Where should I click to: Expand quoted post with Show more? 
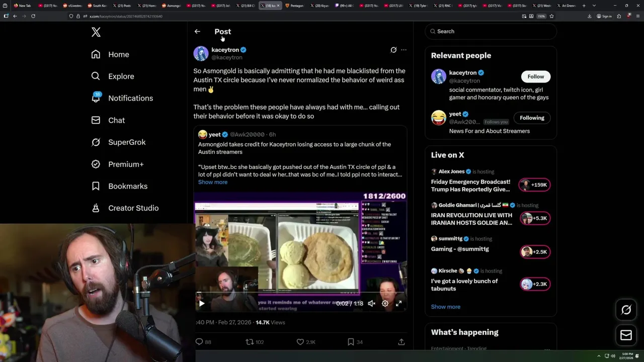pyautogui.click(x=213, y=182)
